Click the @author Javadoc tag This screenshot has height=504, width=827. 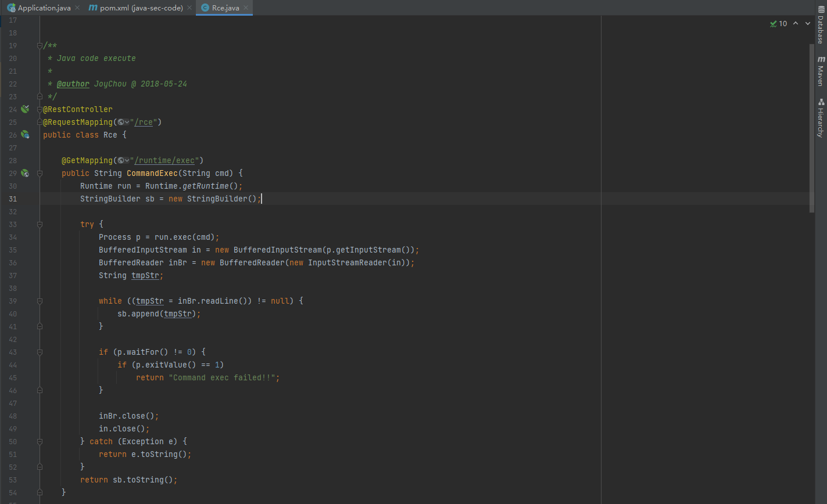click(x=73, y=84)
